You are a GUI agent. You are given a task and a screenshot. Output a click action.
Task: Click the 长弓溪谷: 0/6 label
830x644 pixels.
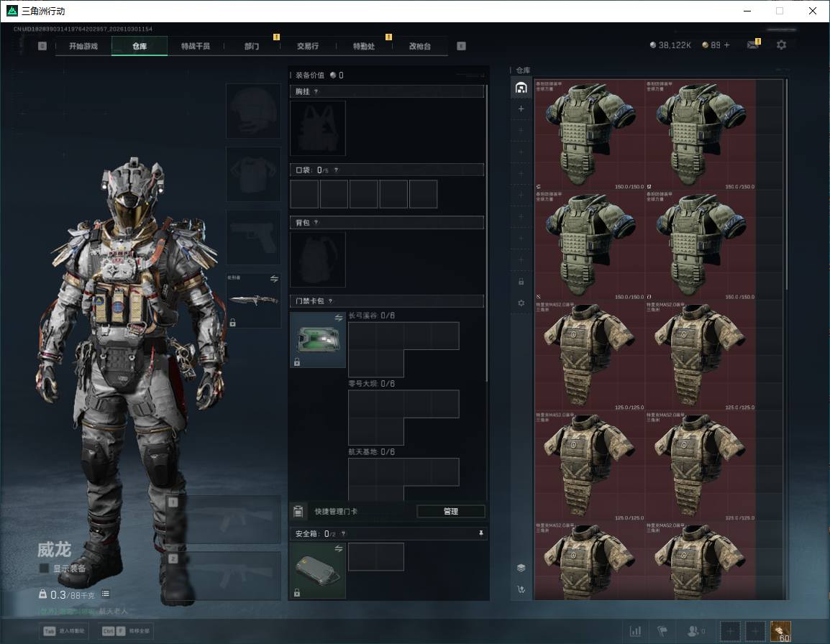371,316
